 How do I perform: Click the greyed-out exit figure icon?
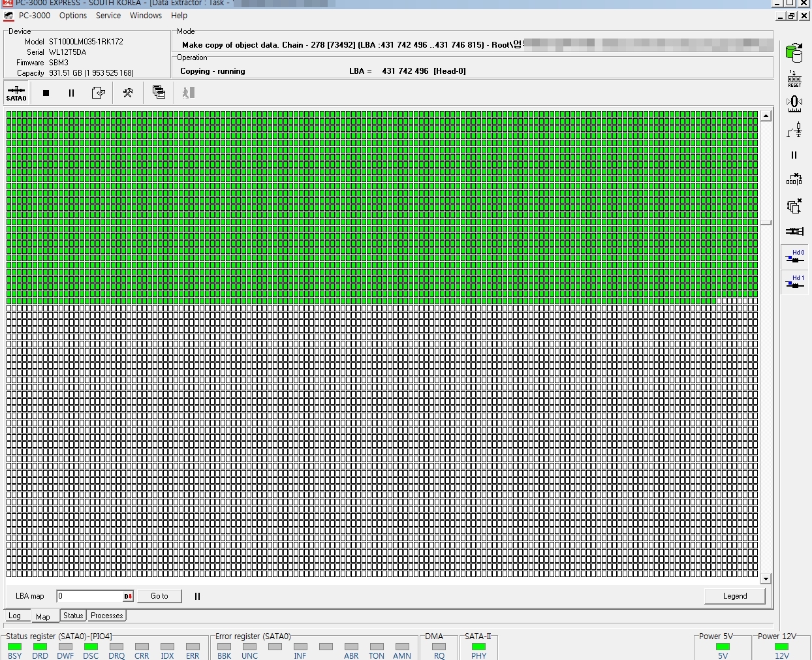[x=189, y=93]
